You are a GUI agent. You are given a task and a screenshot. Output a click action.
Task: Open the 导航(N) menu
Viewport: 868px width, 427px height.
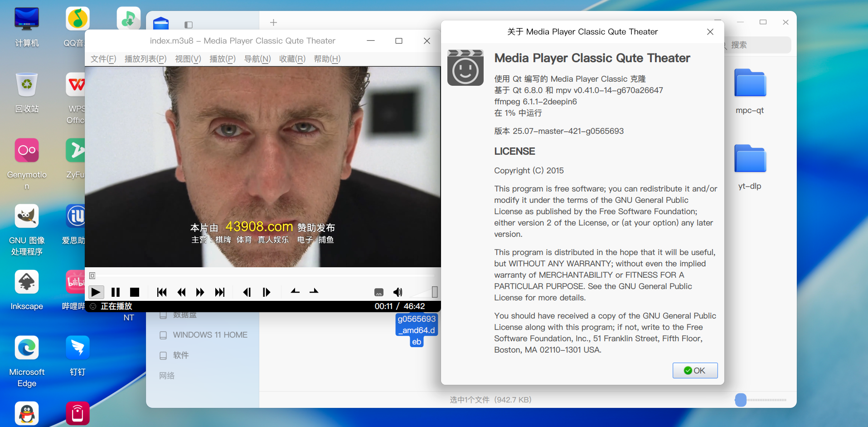(257, 59)
